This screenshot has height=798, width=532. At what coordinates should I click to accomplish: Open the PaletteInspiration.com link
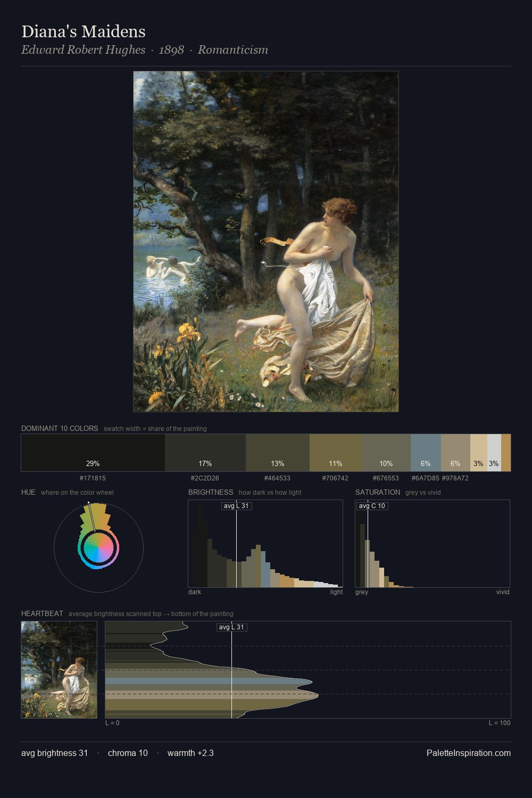coord(469,753)
